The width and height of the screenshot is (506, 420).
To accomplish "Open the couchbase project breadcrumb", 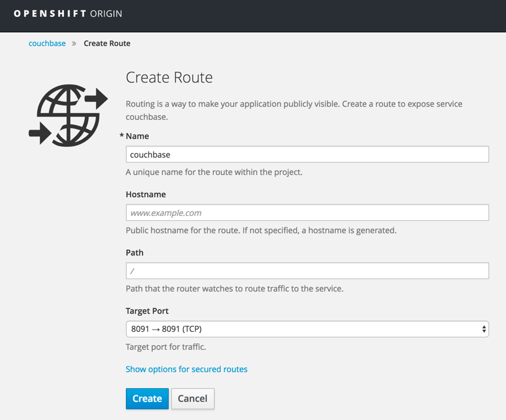I will tap(47, 43).
